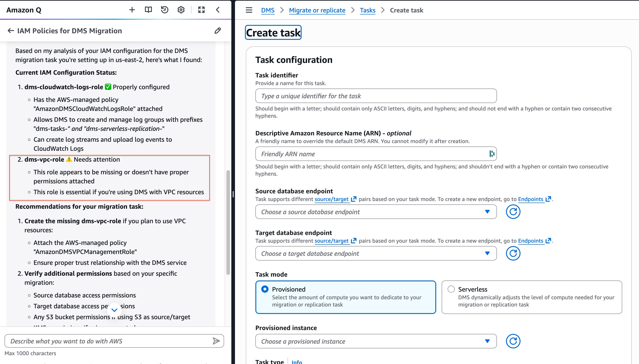Select Serverless task mode
Viewport: 639px width, 364px height.
[451, 289]
